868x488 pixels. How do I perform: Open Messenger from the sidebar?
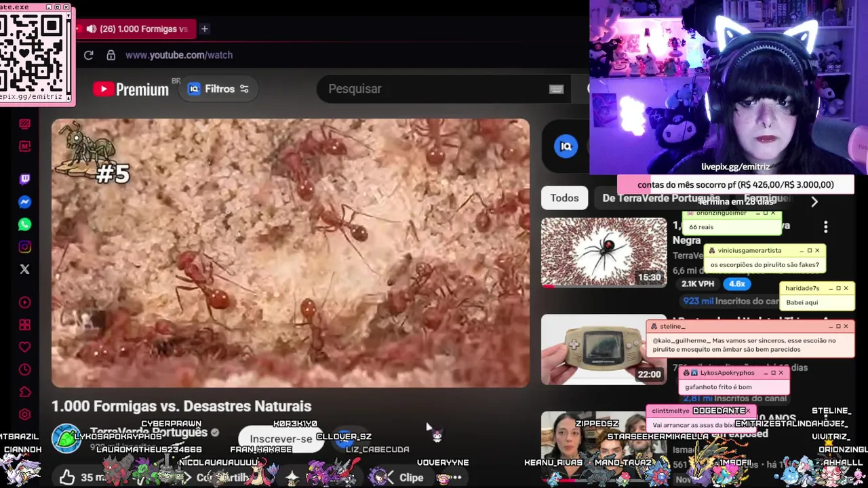(25, 202)
